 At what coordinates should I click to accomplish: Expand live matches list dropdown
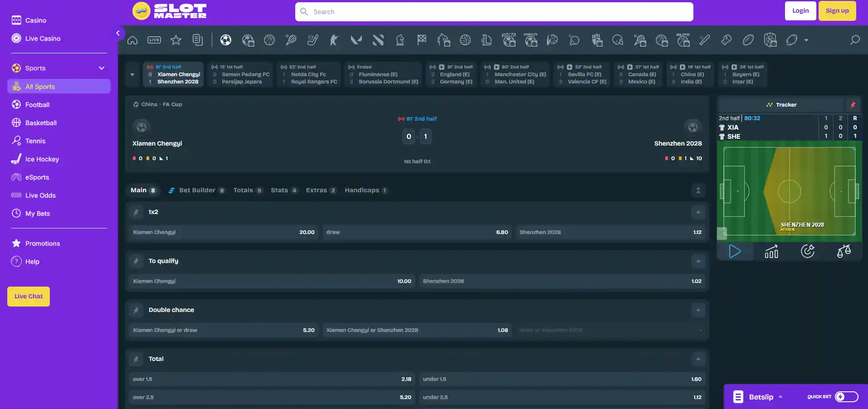click(132, 74)
